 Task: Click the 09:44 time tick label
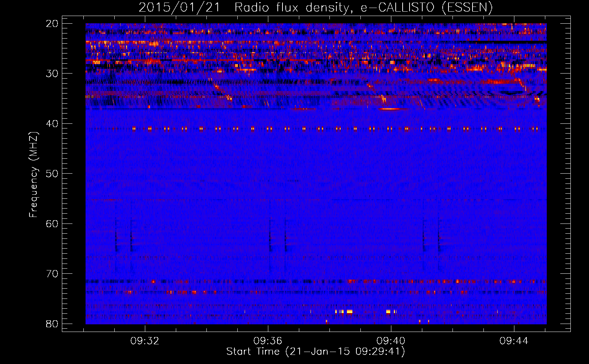click(514, 341)
